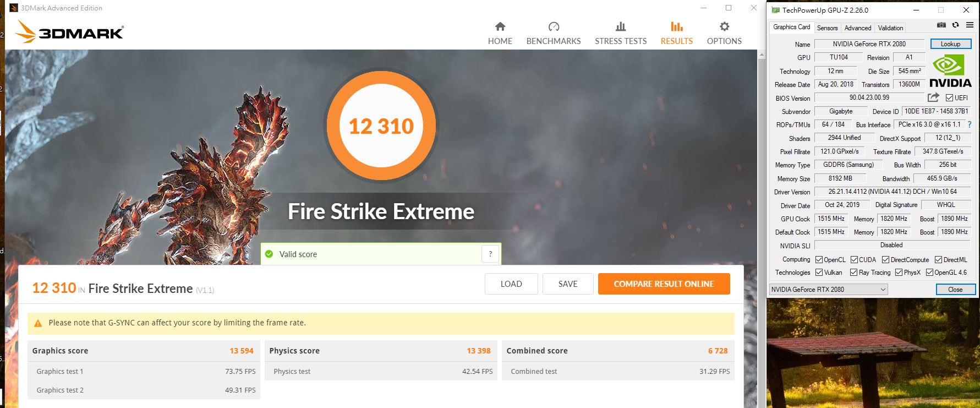Toggle the DirectCompute checkbox
This screenshot has width=980, height=408.
[885, 260]
